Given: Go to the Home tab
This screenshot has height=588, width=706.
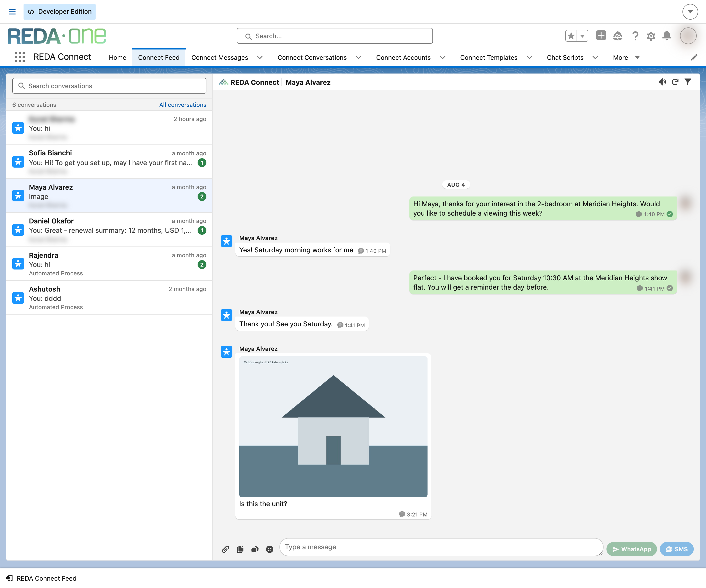Looking at the screenshot, I should [117, 58].
